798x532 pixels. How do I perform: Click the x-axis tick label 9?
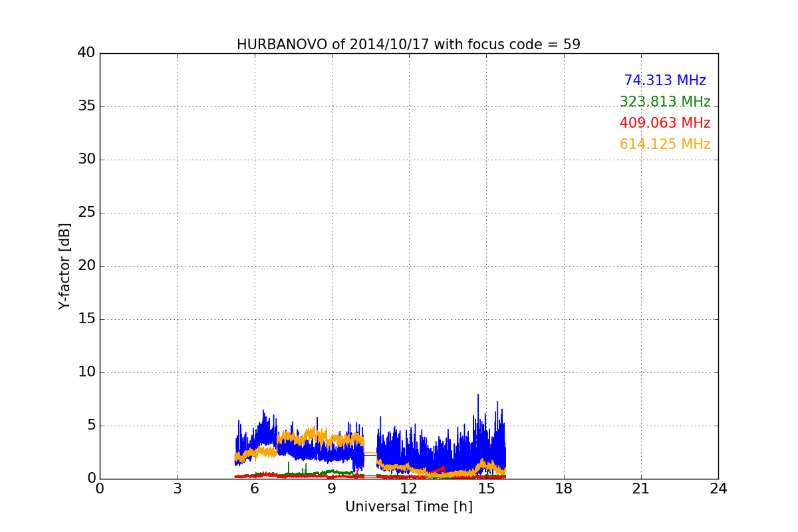coord(332,489)
